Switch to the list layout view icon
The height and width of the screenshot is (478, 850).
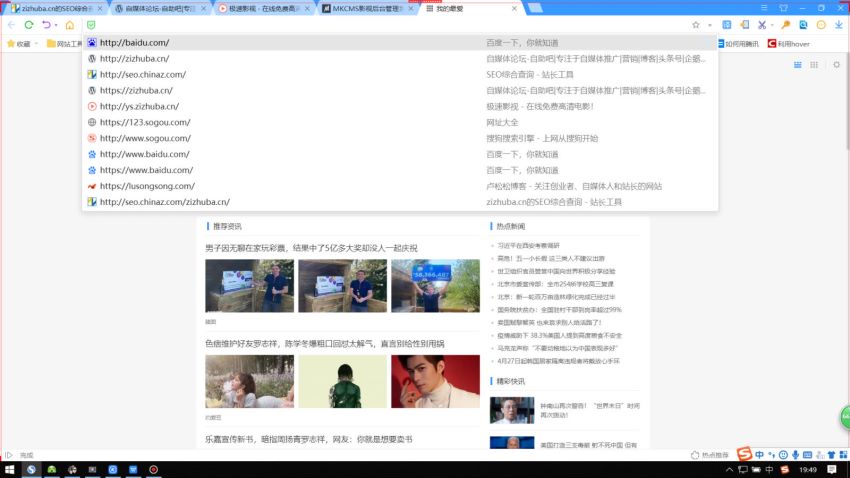[797, 65]
